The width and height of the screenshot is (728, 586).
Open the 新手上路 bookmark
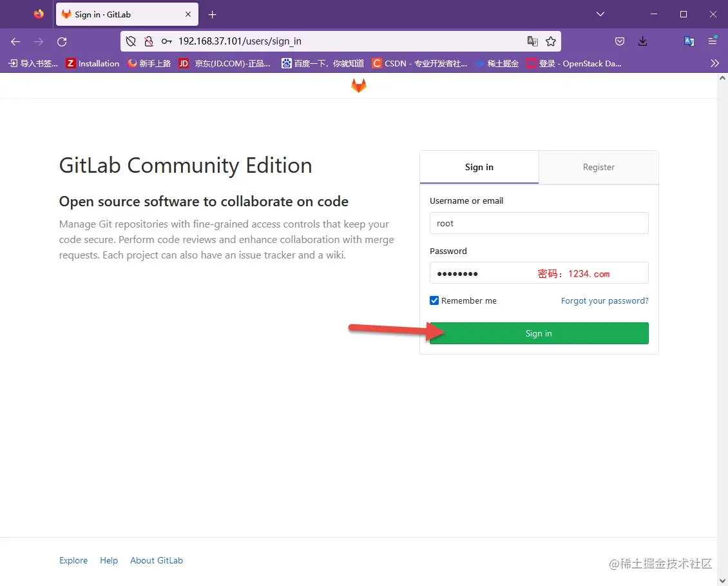[x=149, y=63]
